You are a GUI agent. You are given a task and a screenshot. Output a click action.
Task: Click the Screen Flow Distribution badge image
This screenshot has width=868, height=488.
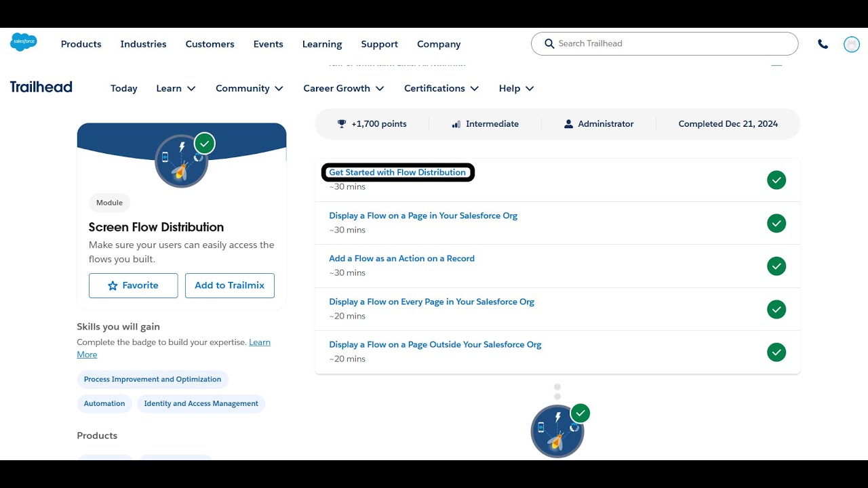click(x=181, y=161)
